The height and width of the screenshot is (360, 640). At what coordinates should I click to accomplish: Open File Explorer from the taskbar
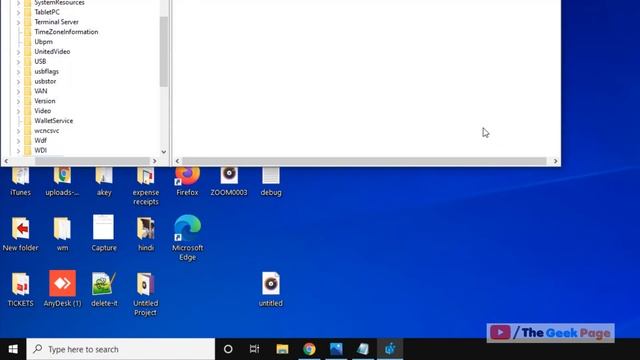(x=282, y=349)
